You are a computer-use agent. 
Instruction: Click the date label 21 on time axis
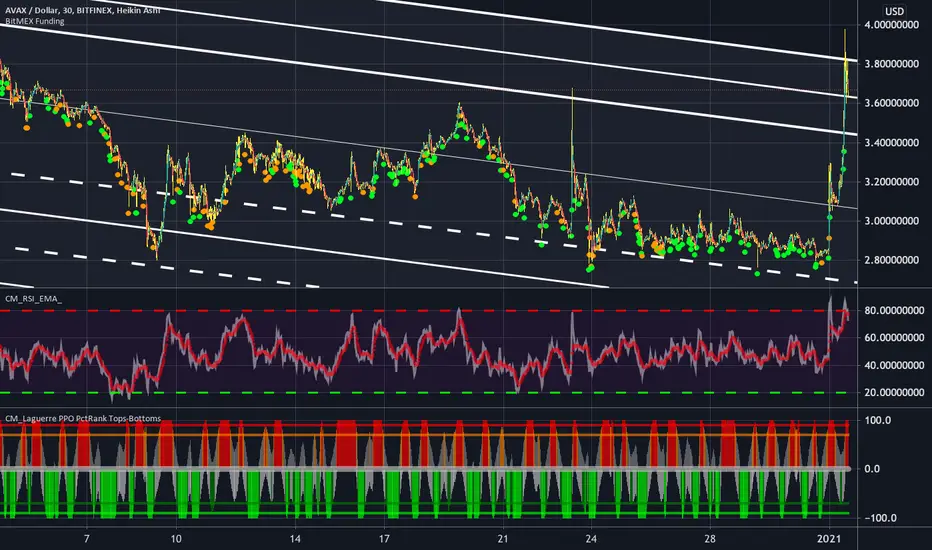tap(503, 539)
